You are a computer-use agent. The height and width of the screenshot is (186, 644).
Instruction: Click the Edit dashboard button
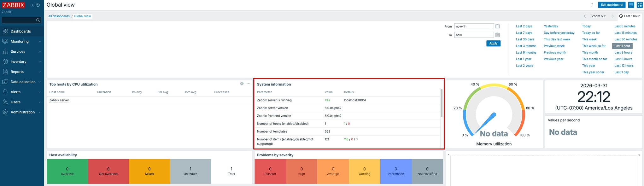coord(612,5)
